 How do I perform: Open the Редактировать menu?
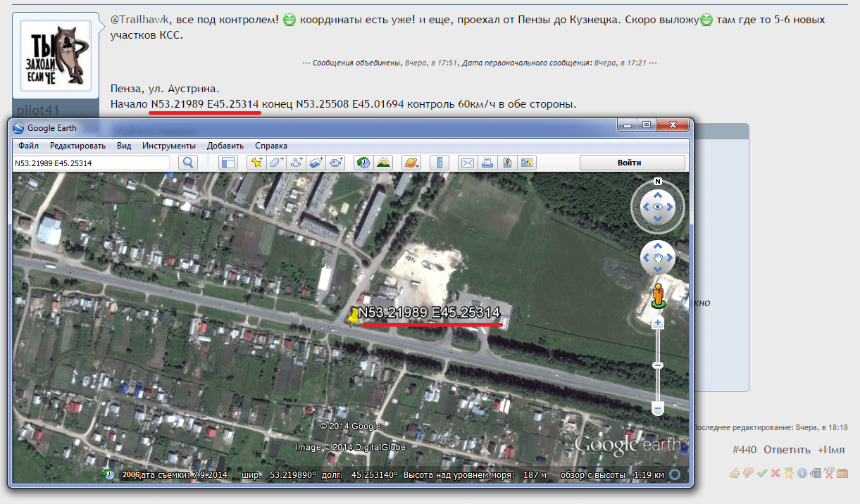click(77, 146)
